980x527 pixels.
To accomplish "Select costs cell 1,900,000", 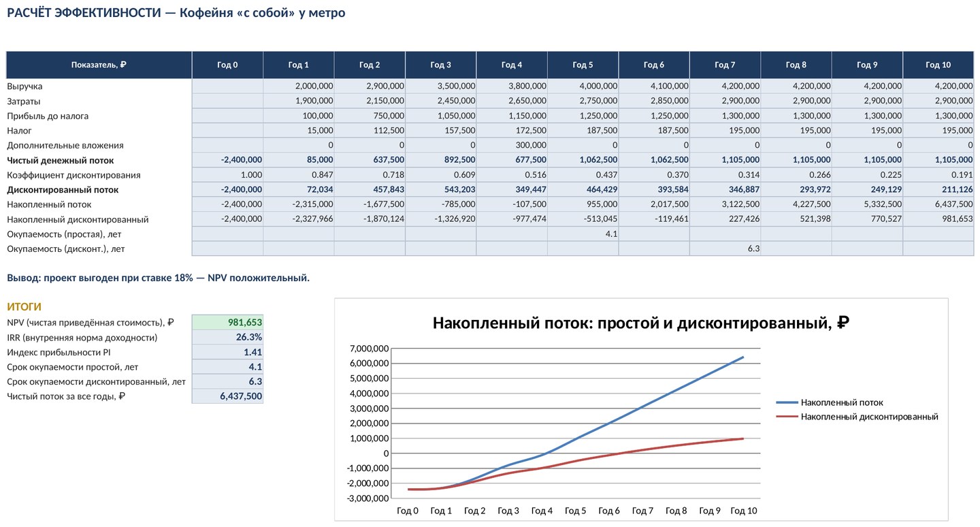I will point(298,101).
